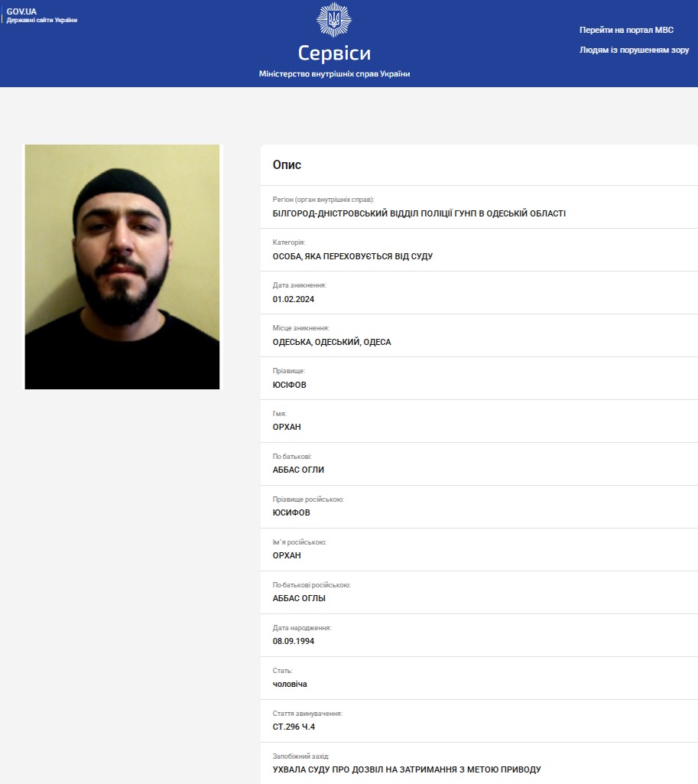The image size is (698, 784).
Task: Select patronymic value 'АББАС ОГЛИ'
Action: point(298,470)
